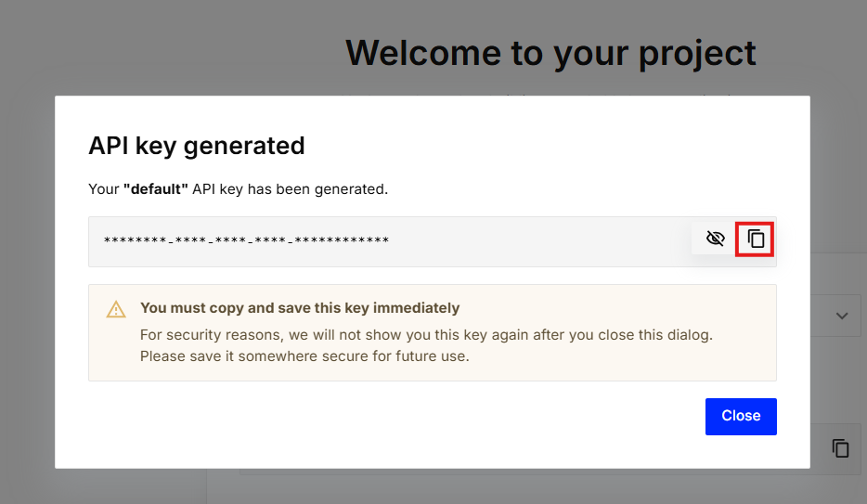Toggle API key visibility with eye icon
867x504 pixels.
point(715,239)
